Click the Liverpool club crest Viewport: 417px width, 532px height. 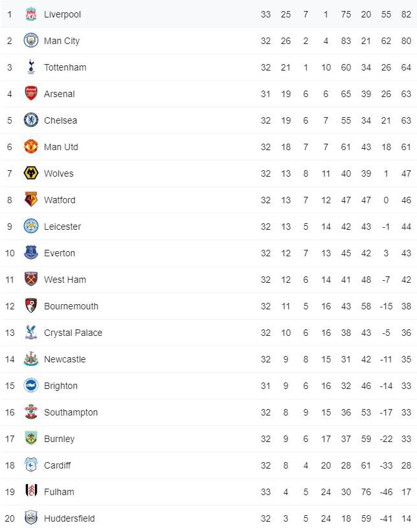pos(31,14)
